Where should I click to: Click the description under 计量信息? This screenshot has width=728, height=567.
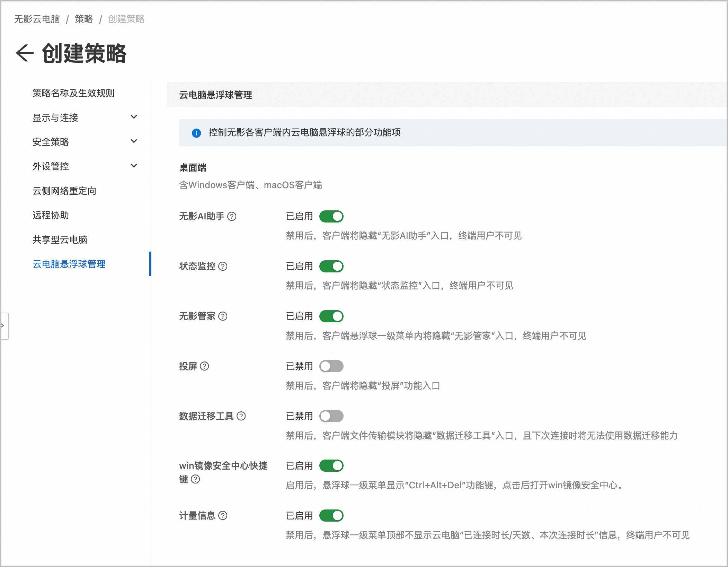488,535
